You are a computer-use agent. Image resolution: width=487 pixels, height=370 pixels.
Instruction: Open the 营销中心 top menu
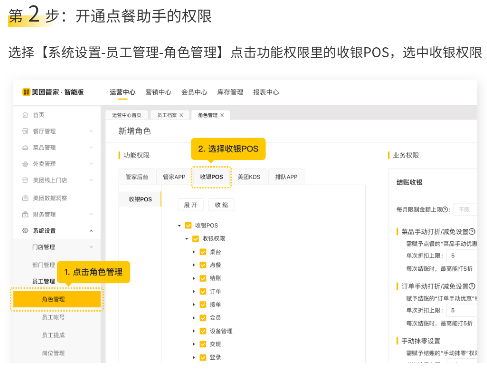(x=158, y=92)
